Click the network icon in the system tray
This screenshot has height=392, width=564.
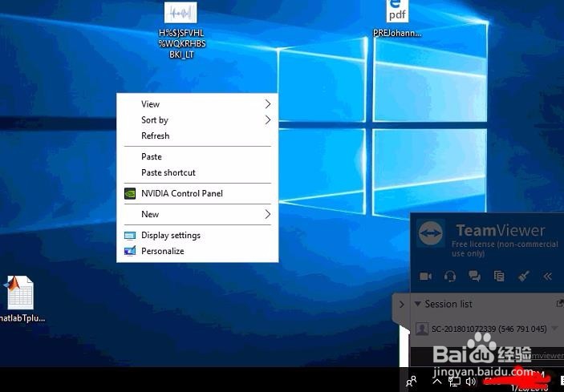point(454,382)
